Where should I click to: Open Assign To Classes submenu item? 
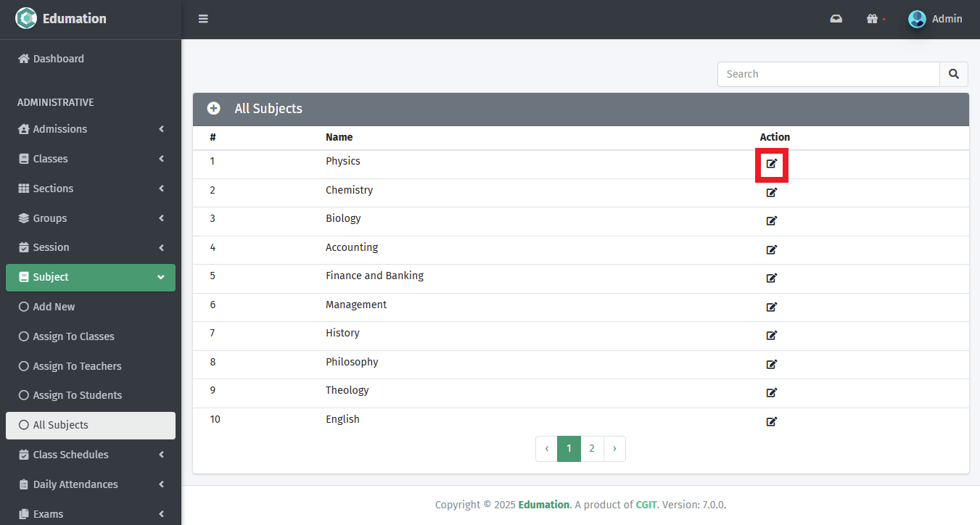91,336
